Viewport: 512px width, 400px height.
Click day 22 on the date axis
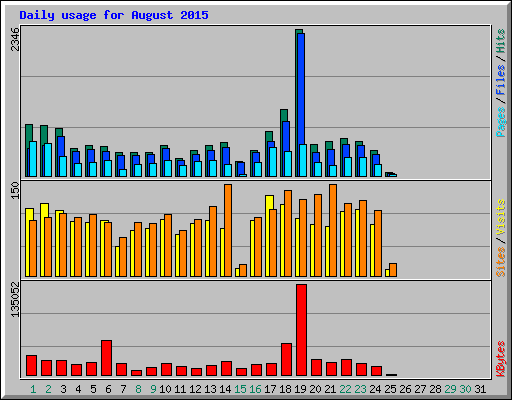pyautogui.click(x=345, y=389)
